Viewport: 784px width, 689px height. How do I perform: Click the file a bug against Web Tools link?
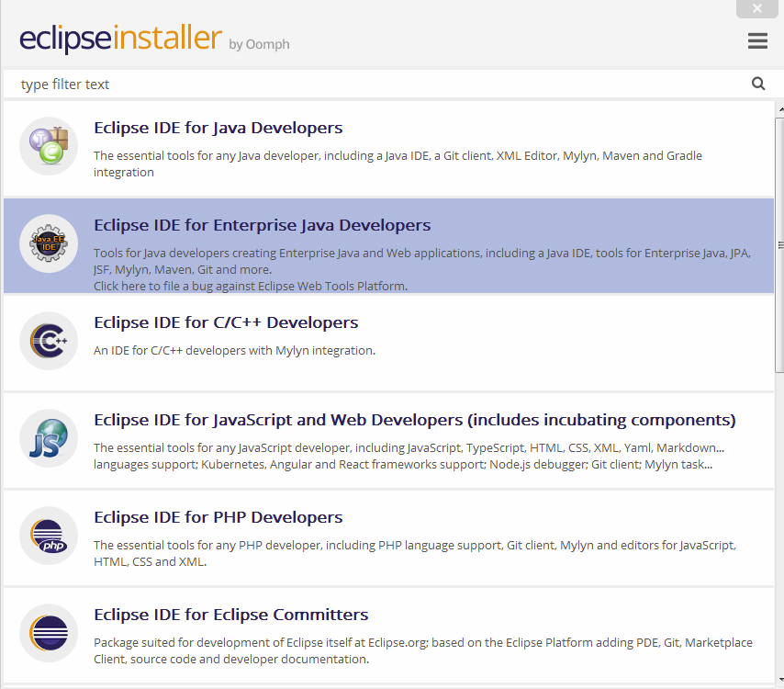tap(251, 287)
